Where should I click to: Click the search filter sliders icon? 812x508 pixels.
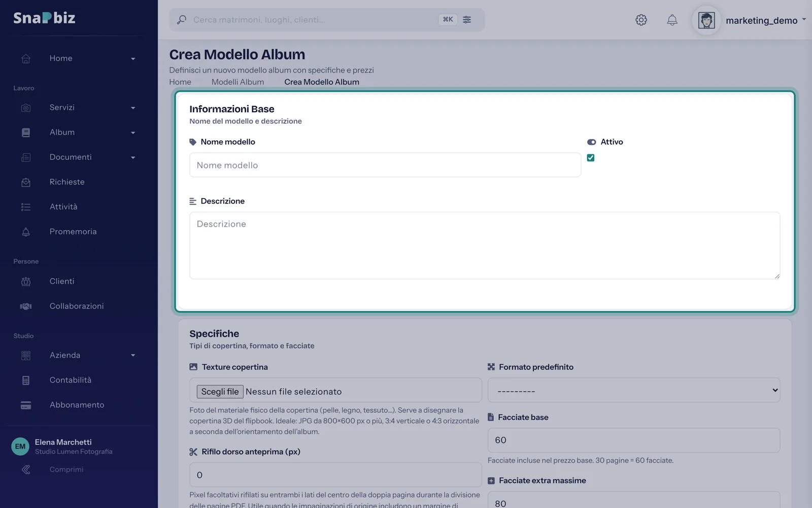(467, 20)
